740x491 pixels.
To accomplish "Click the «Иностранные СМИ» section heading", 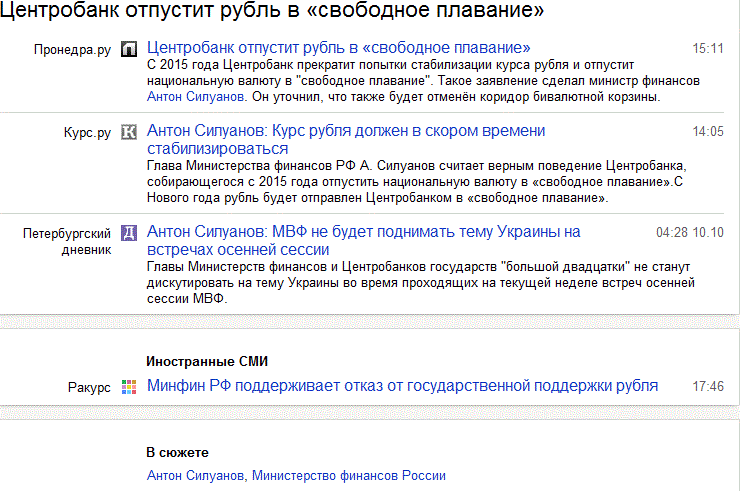I will [207, 362].
